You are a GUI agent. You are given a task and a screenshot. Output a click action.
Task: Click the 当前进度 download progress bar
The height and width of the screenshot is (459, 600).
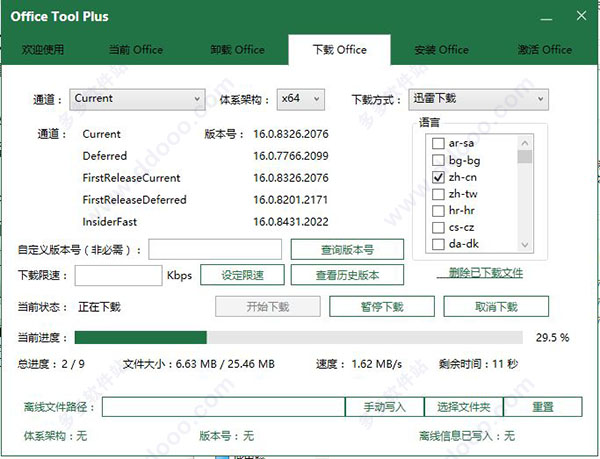pyautogui.click(x=298, y=337)
